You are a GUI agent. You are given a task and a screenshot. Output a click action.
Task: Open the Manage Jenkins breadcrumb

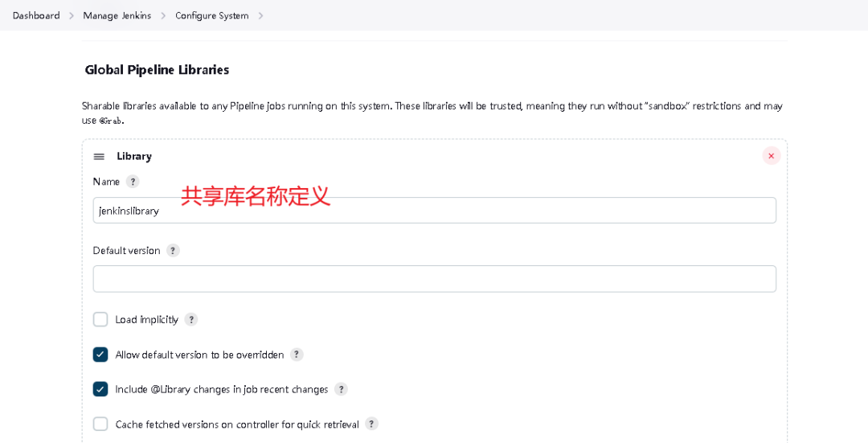(117, 15)
